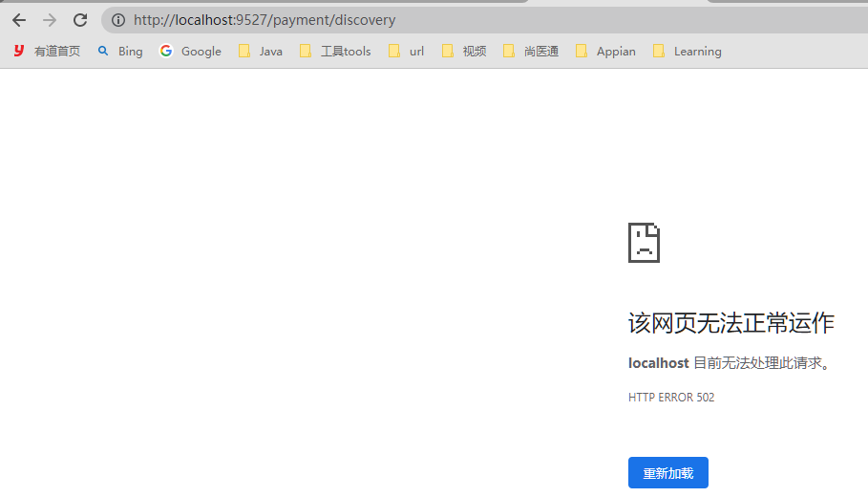868x497 pixels.
Task: Click the browser forward arrow
Action: [x=50, y=20]
